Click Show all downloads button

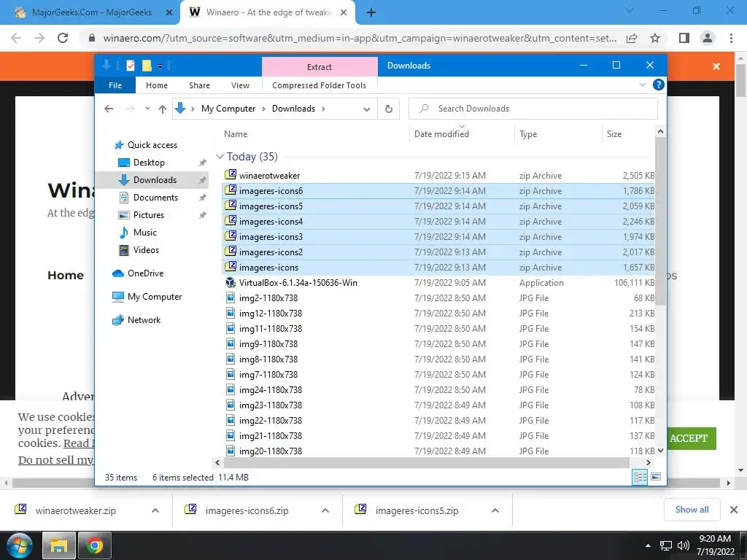(692, 510)
